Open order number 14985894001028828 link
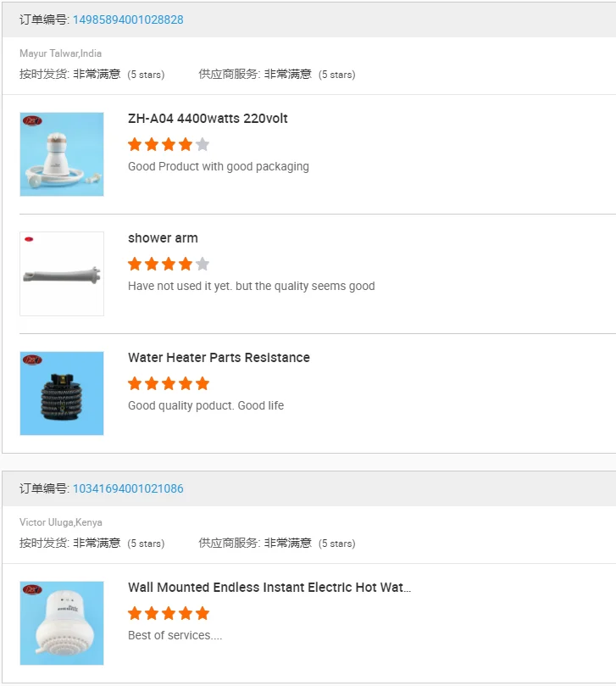This screenshot has width=616, height=686. click(128, 20)
